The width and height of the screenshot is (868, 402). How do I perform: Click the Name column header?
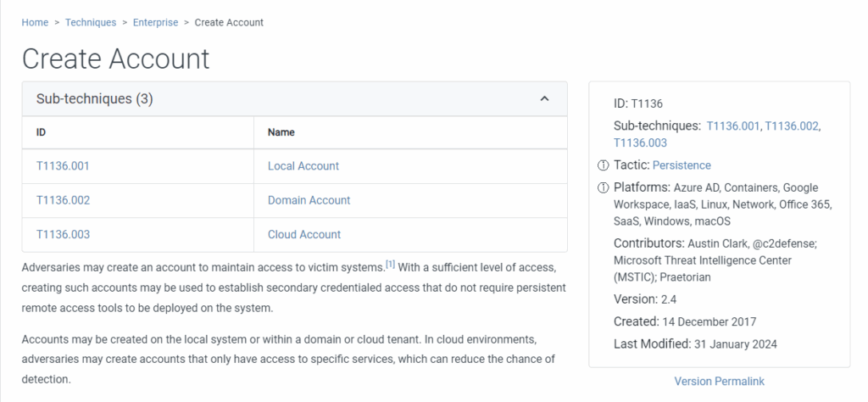click(x=281, y=132)
